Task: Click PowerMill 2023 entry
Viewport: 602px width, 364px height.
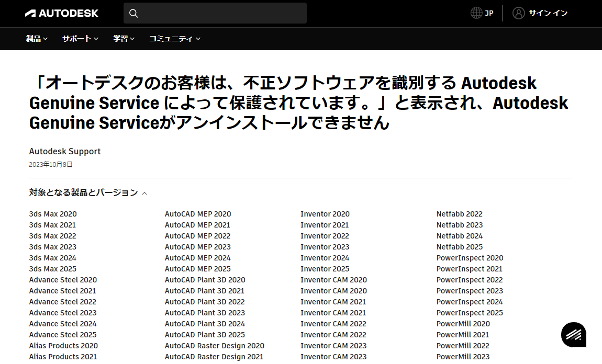Action: [x=463, y=357]
